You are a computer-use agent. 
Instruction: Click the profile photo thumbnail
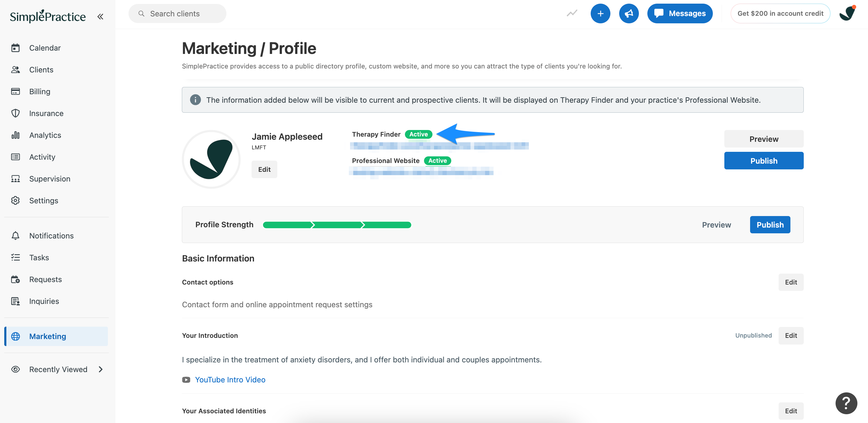pyautogui.click(x=211, y=159)
